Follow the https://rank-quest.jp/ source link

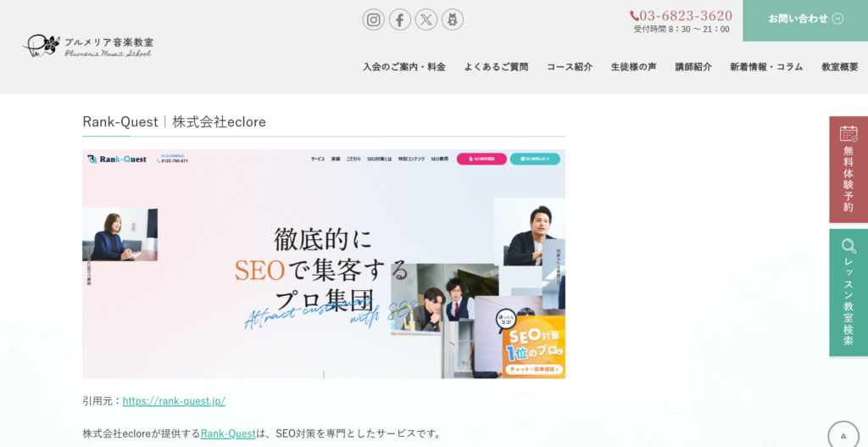174,401
